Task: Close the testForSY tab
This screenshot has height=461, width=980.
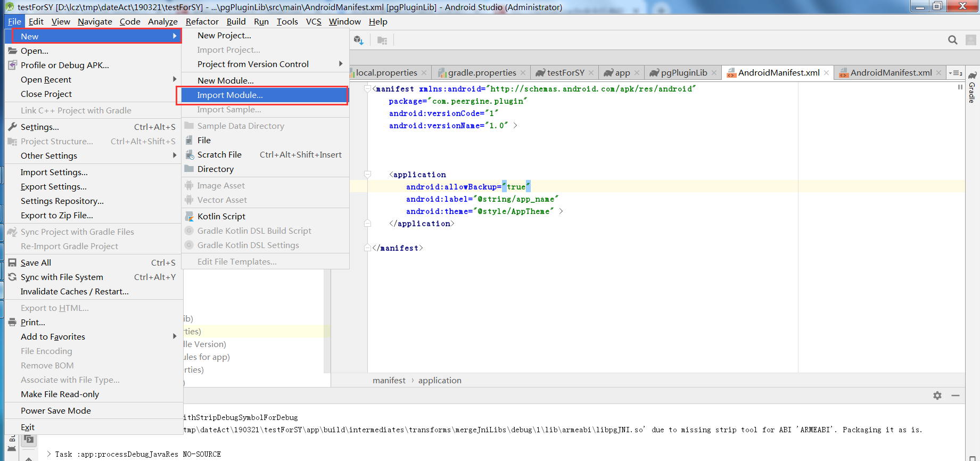Action: click(x=591, y=73)
